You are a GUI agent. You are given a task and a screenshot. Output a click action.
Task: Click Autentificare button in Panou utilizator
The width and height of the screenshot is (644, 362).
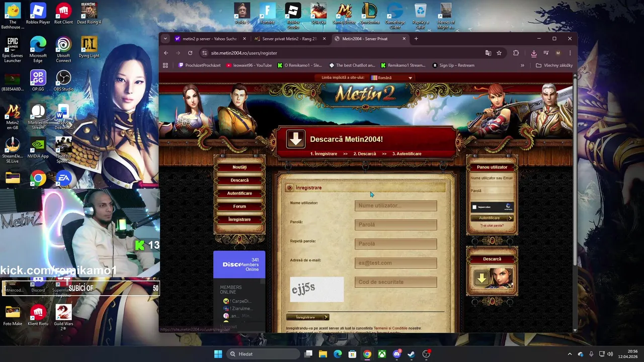[x=492, y=218]
